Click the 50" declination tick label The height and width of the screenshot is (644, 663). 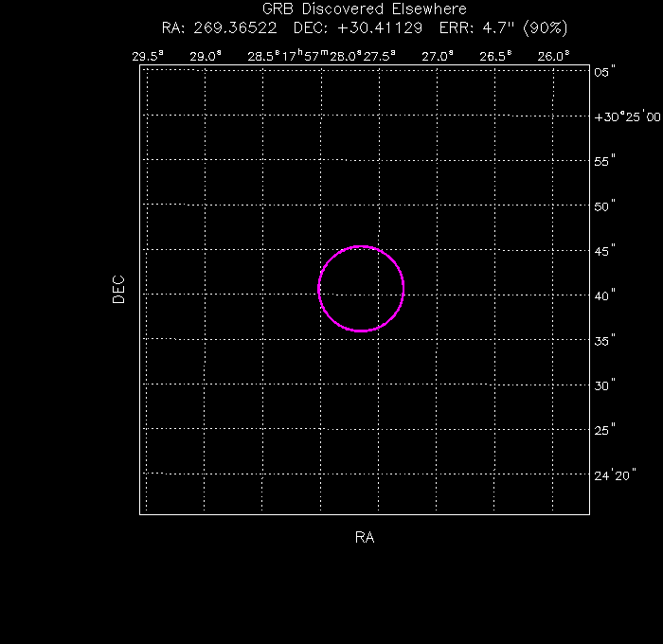point(604,206)
